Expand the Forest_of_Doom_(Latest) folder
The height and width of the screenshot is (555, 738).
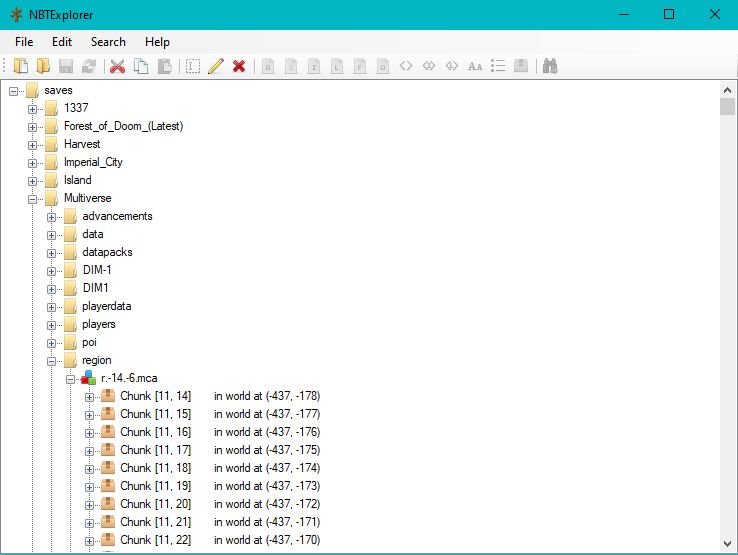(x=32, y=127)
